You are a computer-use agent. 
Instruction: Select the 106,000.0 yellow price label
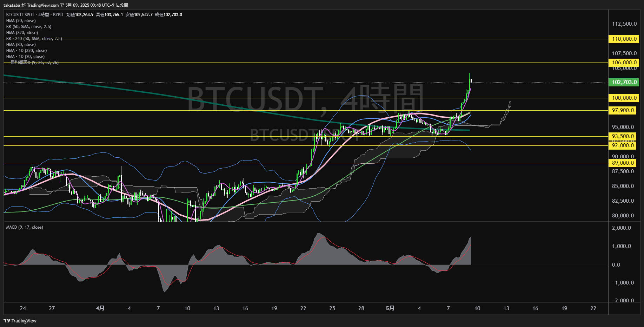624,63
